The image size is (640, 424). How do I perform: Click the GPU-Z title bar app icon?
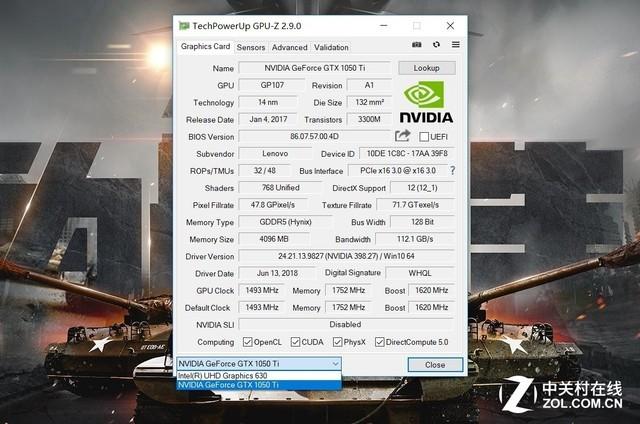pyautogui.click(x=181, y=25)
